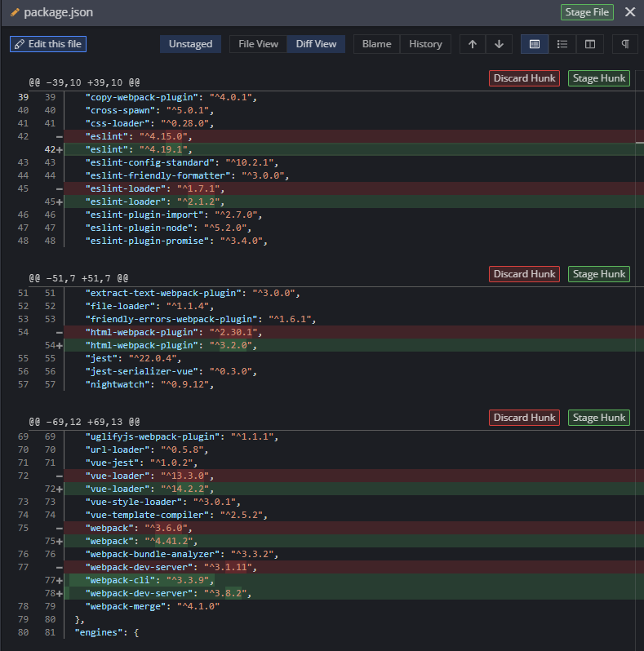Stage the hunk at -69,12 +69,13

(x=599, y=418)
